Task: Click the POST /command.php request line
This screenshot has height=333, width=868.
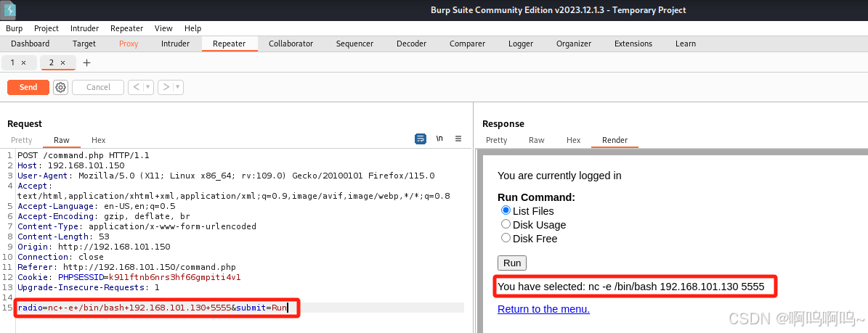Action: coord(83,155)
